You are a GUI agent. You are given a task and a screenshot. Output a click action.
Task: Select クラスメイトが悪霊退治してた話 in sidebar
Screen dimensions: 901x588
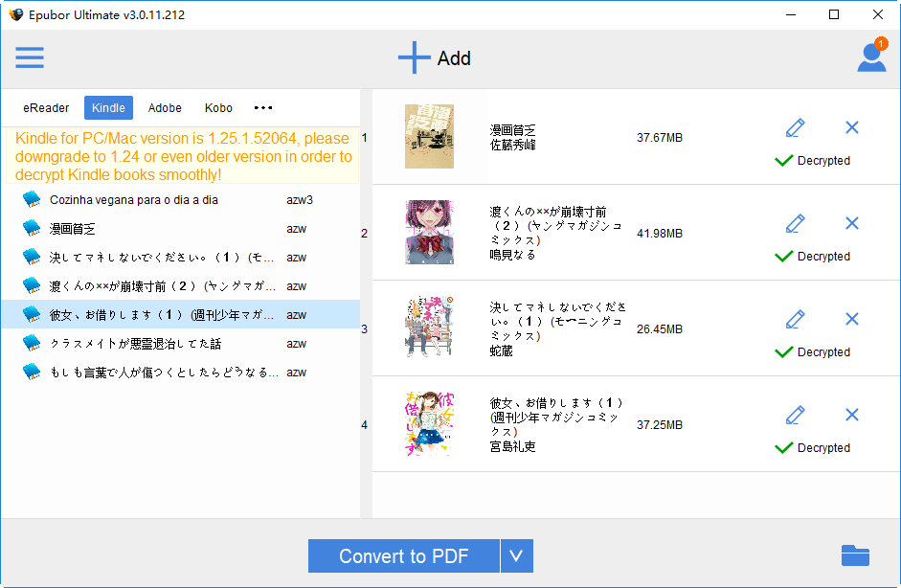(134, 342)
